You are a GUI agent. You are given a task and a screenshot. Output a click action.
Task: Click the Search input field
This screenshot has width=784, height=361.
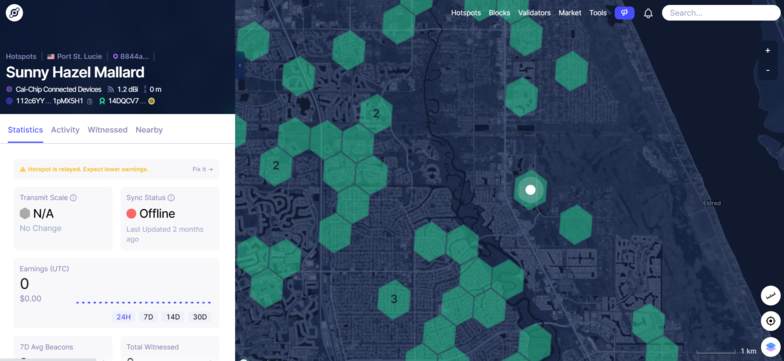click(x=721, y=13)
